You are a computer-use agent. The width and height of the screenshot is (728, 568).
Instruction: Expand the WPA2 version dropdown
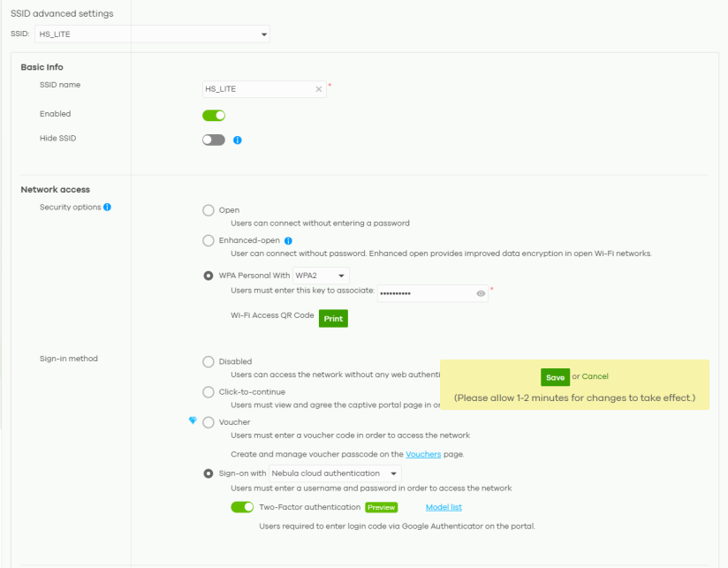[x=321, y=276]
